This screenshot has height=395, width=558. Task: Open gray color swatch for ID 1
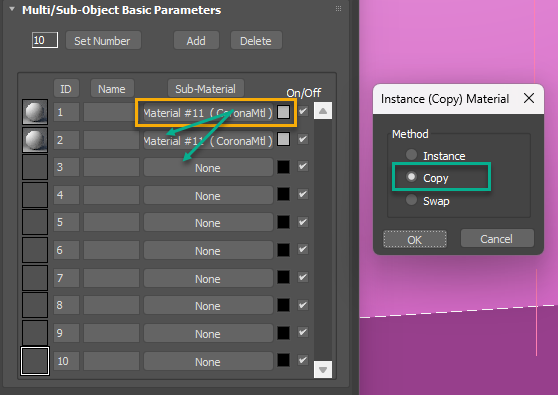283,112
